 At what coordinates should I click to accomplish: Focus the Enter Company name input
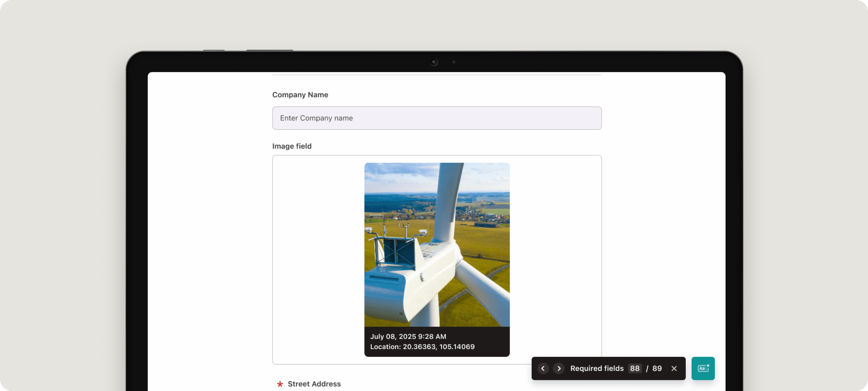(437, 118)
